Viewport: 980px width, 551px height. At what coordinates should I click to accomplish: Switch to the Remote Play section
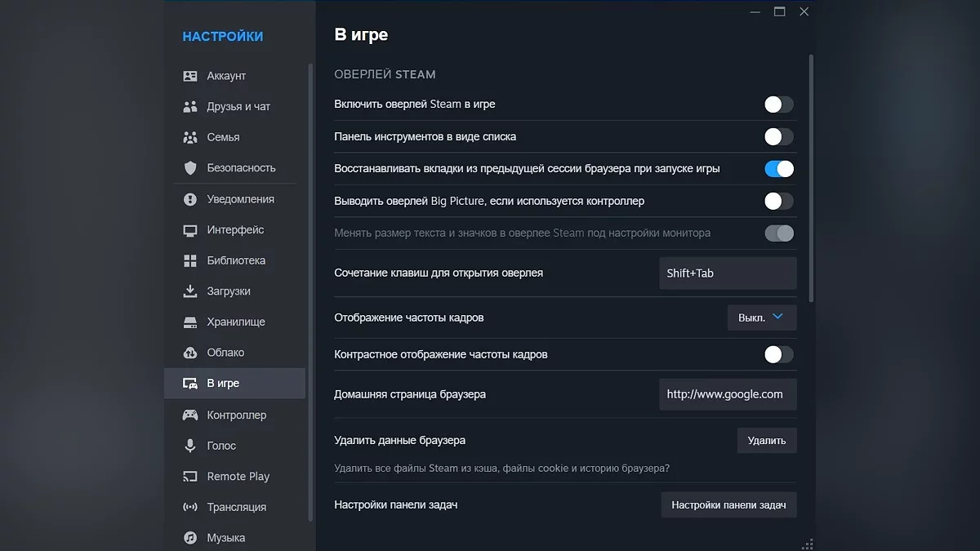point(238,477)
